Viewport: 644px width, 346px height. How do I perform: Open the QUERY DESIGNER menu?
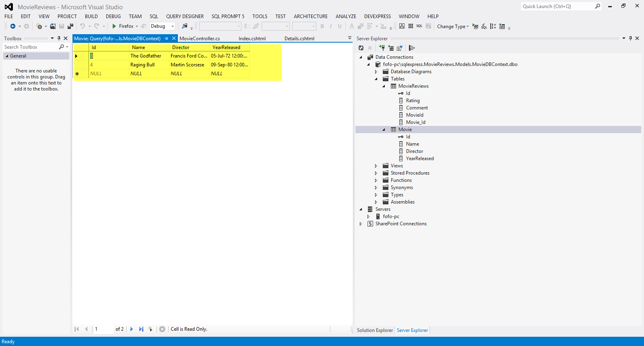(185, 16)
